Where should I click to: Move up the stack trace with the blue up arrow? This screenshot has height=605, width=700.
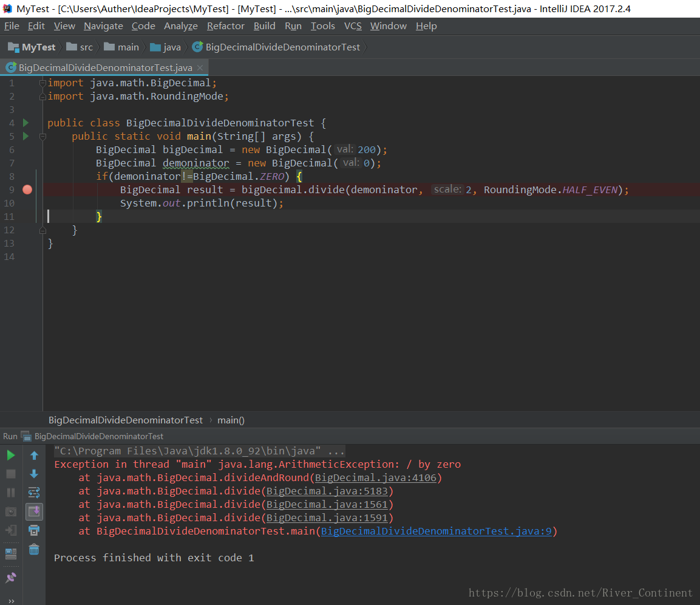tap(34, 456)
